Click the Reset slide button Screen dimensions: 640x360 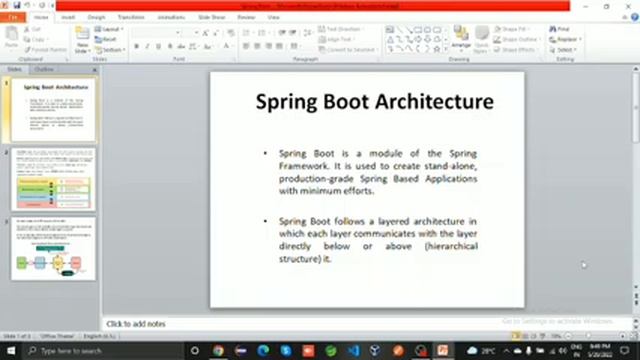coord(106,39)
